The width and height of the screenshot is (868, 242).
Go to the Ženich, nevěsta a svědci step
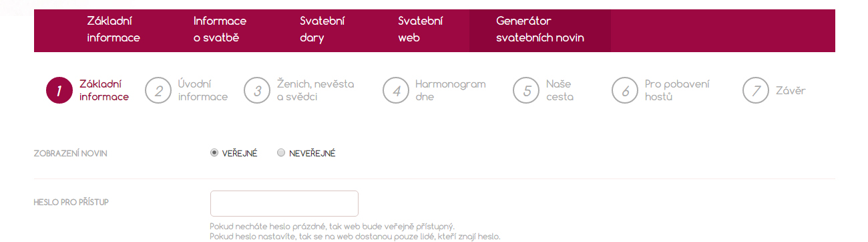click(316, 90)
